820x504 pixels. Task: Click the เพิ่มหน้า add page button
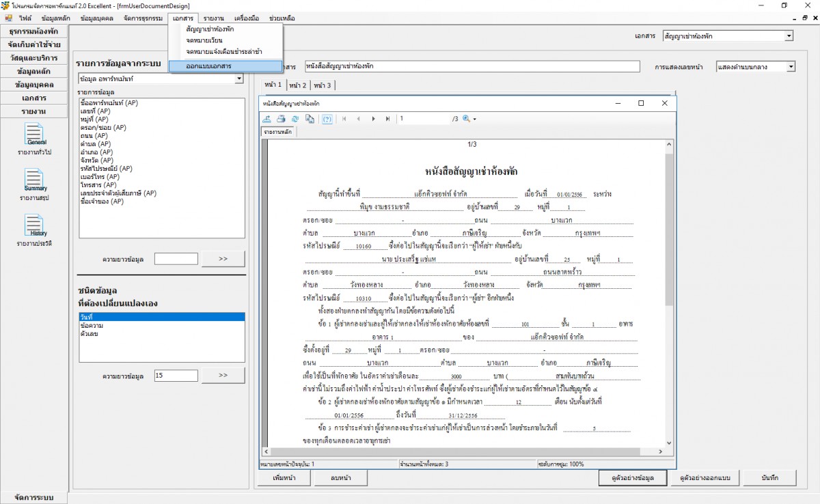[284, 477]
